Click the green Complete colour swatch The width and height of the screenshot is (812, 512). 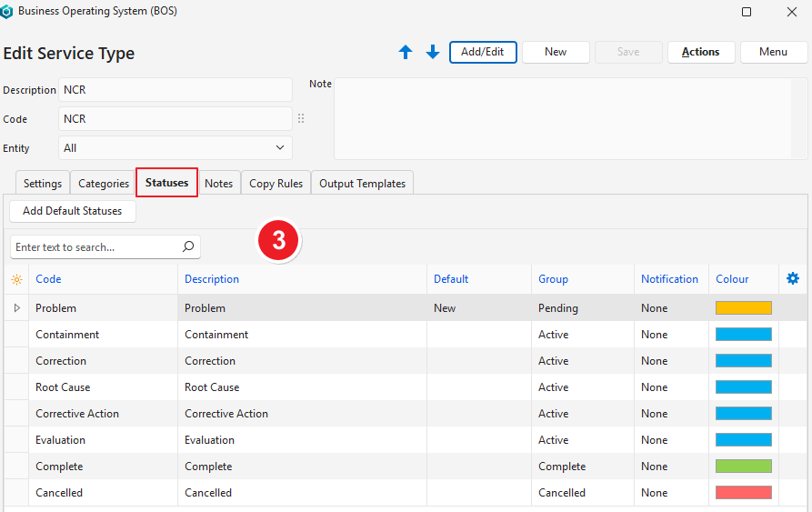coord(743,467)
